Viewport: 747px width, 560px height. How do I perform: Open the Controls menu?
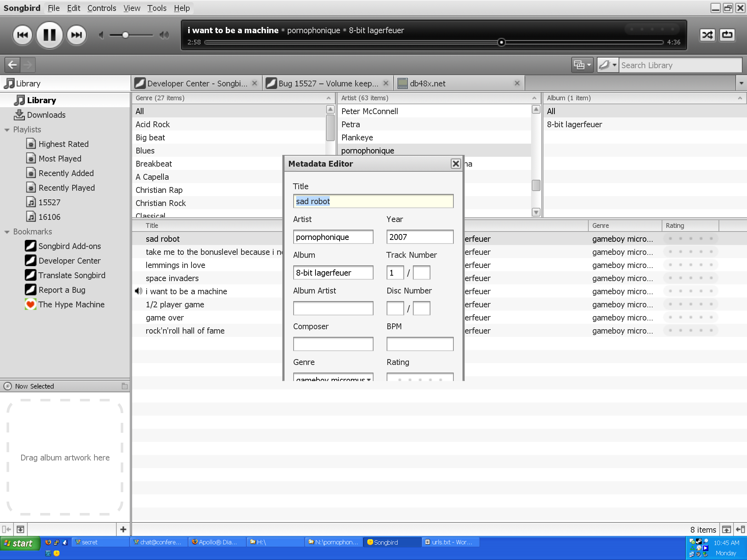(102, 8)
